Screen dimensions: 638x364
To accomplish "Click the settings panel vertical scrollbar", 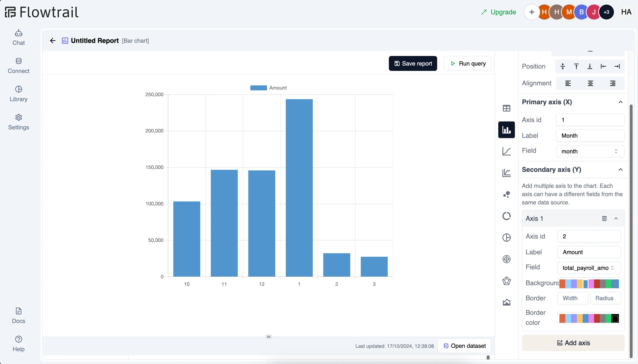I will 631,231.
